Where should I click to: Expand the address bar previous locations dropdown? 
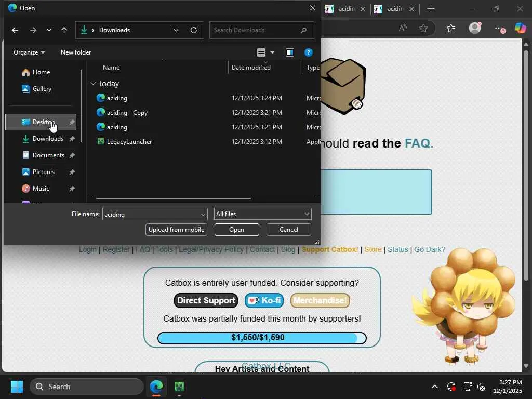click(x=176, y=30)
